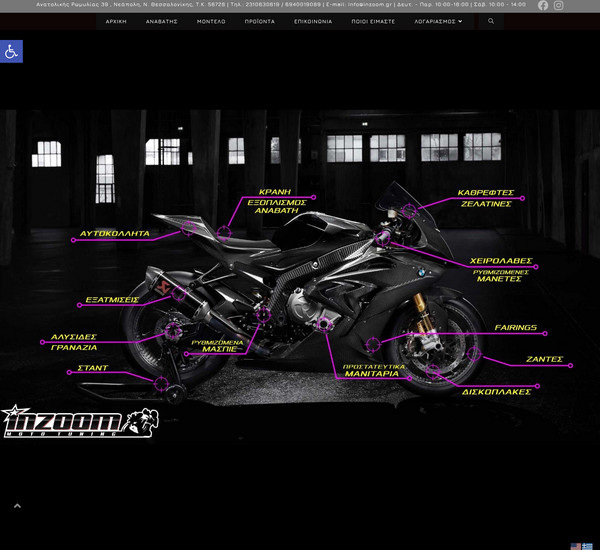Click the crosshair marker on the tail section
The image size is (600, 550).
point(188,228)
